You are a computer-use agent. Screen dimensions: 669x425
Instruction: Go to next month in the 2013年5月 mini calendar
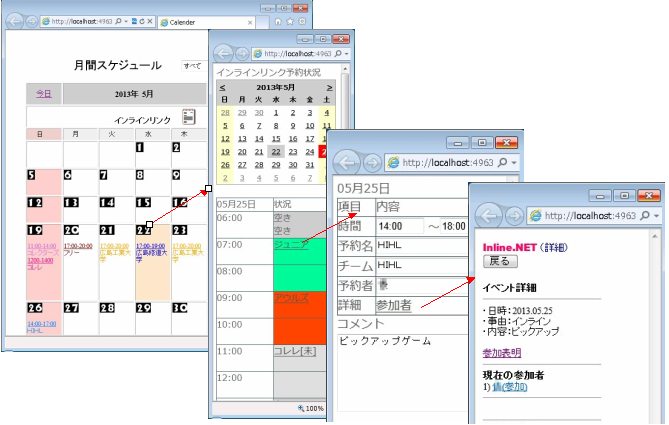click(330, 87)
